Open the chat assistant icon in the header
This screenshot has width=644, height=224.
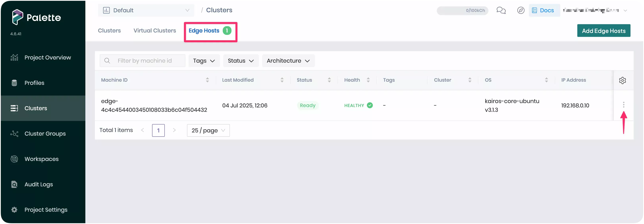point(501,10)
